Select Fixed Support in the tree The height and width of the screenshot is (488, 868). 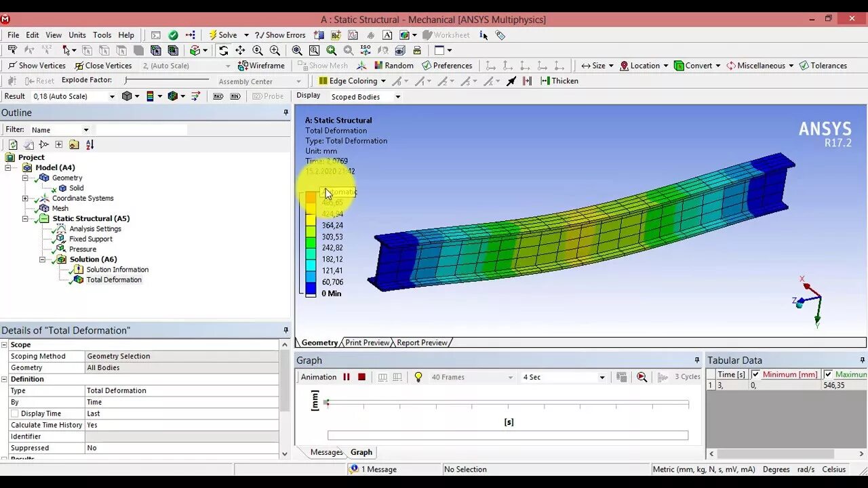click(90, 239)
